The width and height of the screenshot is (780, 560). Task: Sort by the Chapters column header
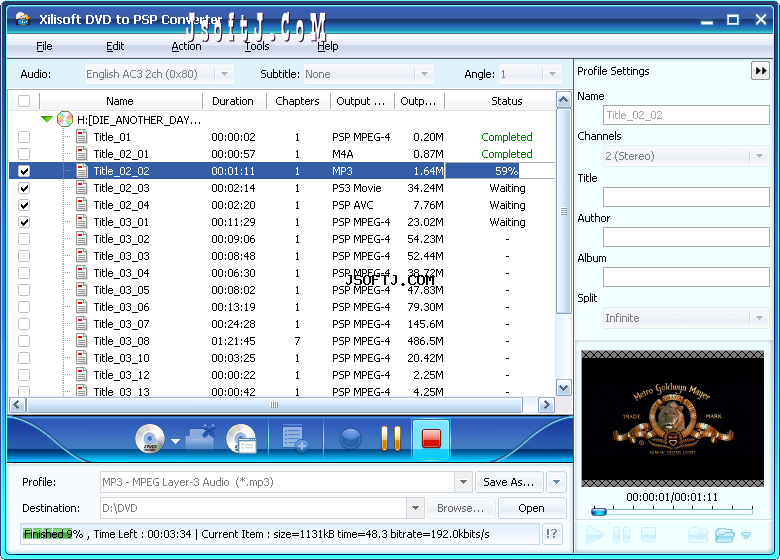tap(297, 101)
